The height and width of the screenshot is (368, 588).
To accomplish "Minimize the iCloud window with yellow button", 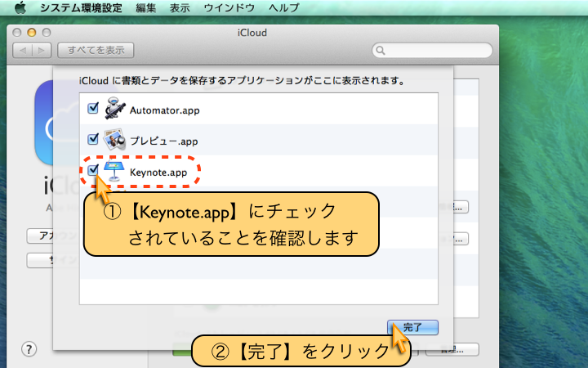I will [32, 33].
